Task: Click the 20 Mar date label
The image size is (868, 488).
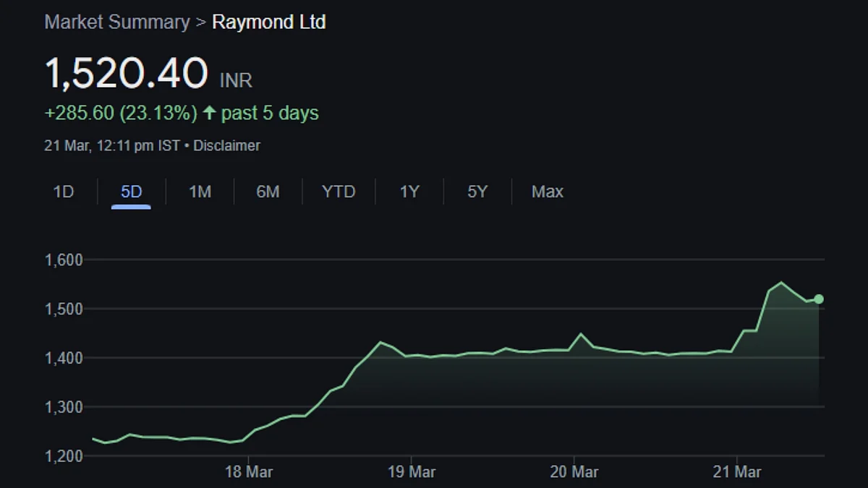Action: click(x=574, y=472)
